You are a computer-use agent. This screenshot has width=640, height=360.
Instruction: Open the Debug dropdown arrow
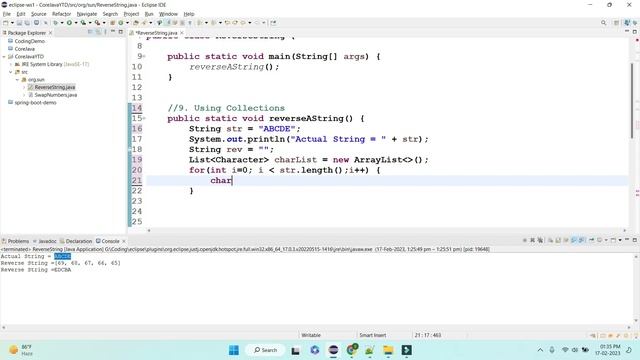point(62,23)
